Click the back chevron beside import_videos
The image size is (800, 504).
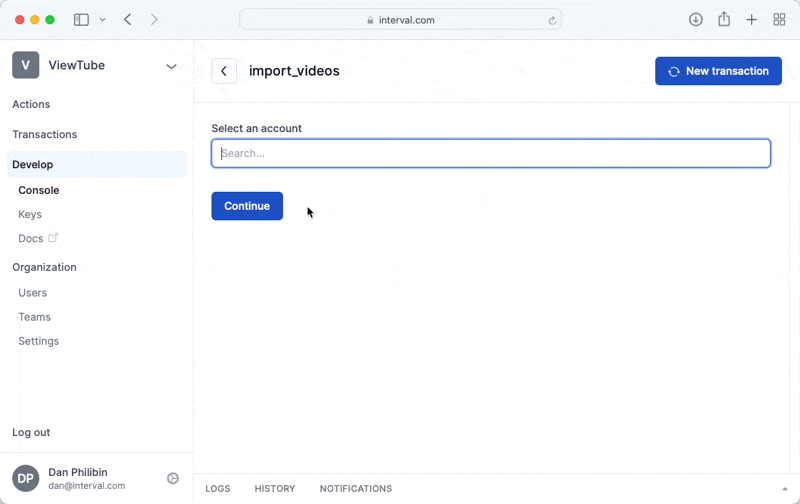224,71
